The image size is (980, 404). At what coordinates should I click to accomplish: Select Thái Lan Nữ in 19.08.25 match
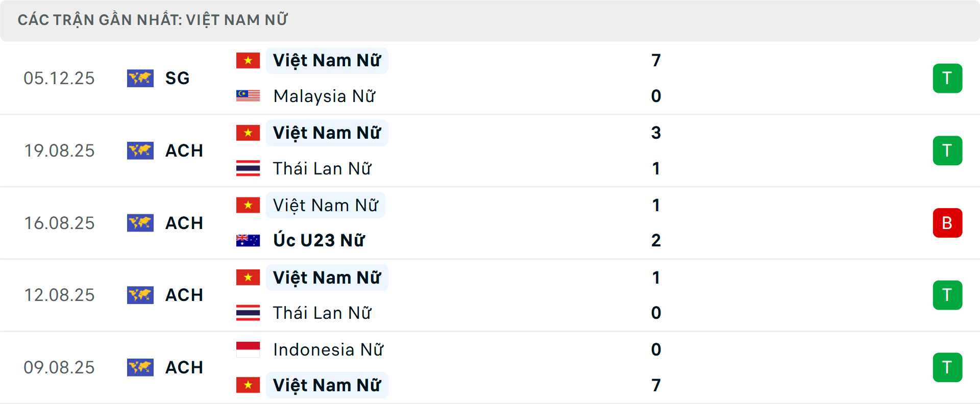(x=322, y=168)
